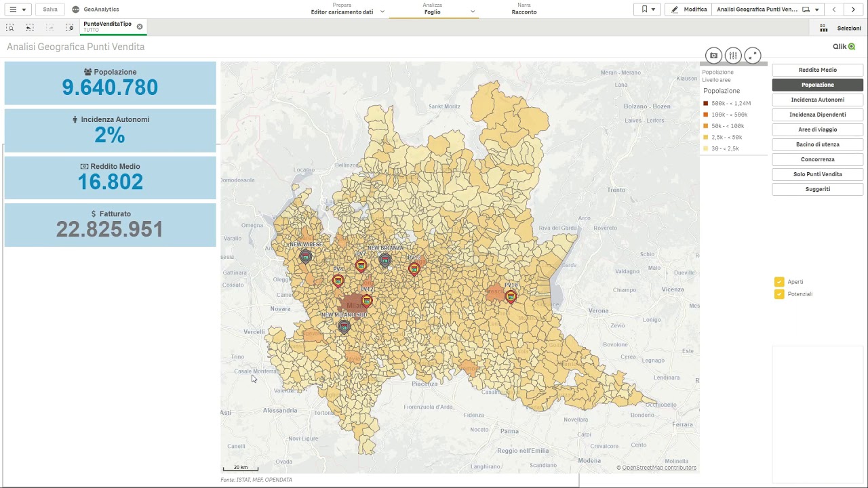
Task: Click the PV4 store marker
Action: [x=338, y=281]
